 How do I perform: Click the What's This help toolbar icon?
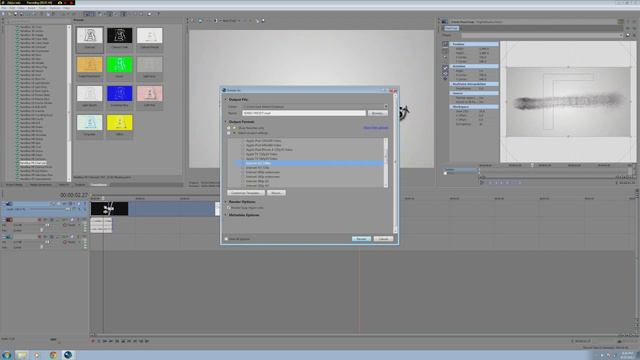coord(158,14)
